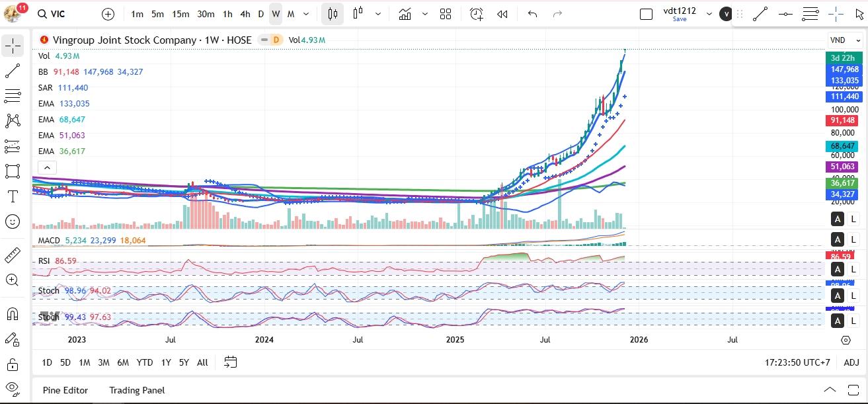Expand layout options next to vdt1212
The width and height of the screenshot is (868, 404).
coord(709,14)
